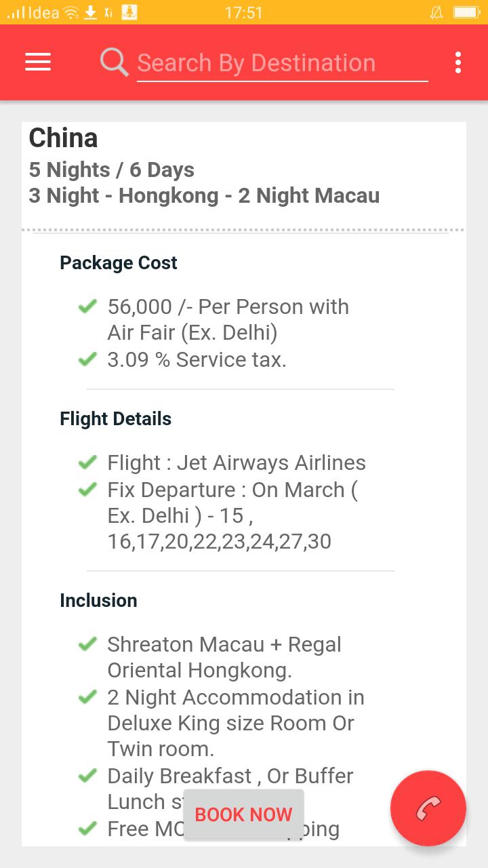Click the Search By Destination field

(x=282, y=64)
